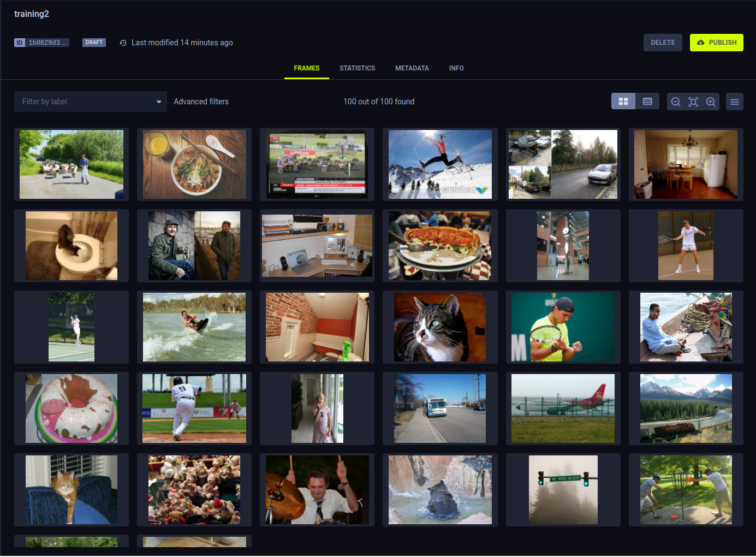The image size is (756, 557).
Task: Open the overflow menu at top right
Action: pyautogui.click(x=734, y=102)
